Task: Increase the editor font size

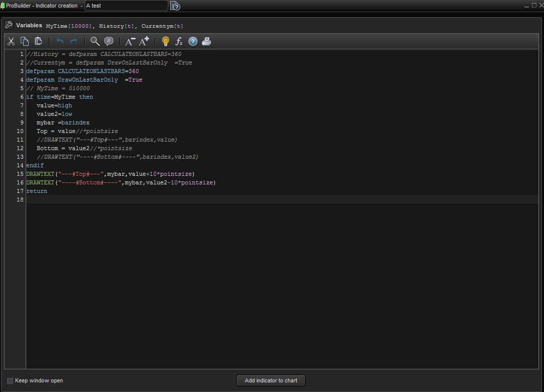Action: [x=144, y=41]
